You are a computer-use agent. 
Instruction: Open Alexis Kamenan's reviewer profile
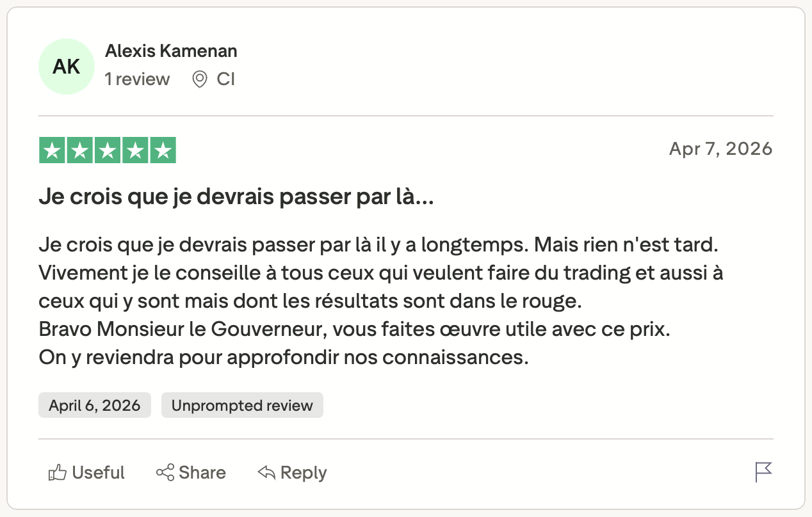coord(171,51)
